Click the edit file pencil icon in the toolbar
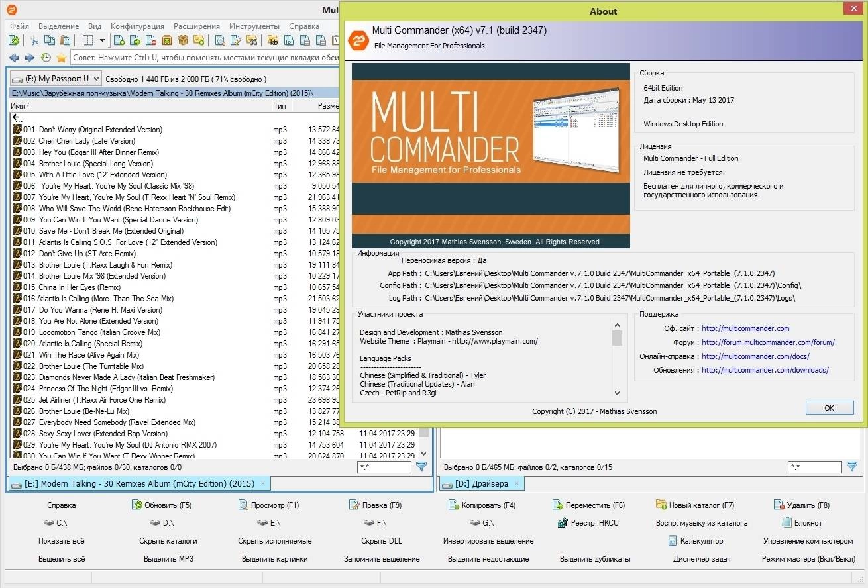Viewport: 868px width, 588px height. [x=236, y=41]
